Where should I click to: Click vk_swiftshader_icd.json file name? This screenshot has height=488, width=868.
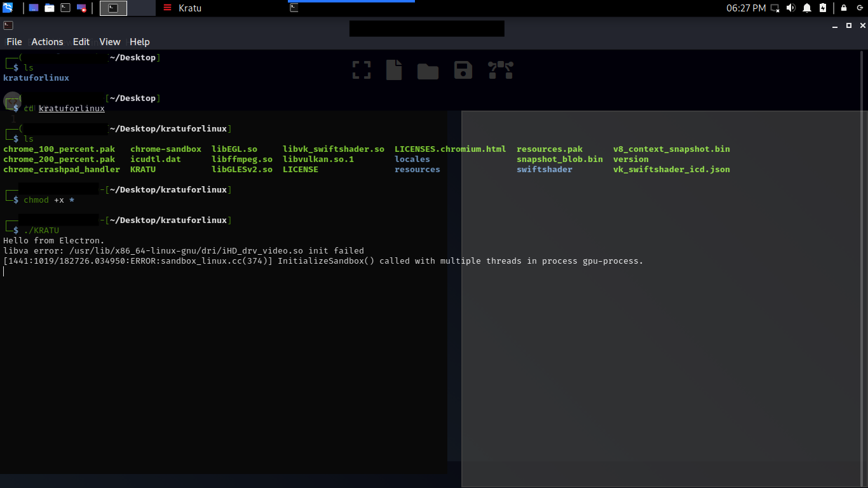(x=672, y=170)
